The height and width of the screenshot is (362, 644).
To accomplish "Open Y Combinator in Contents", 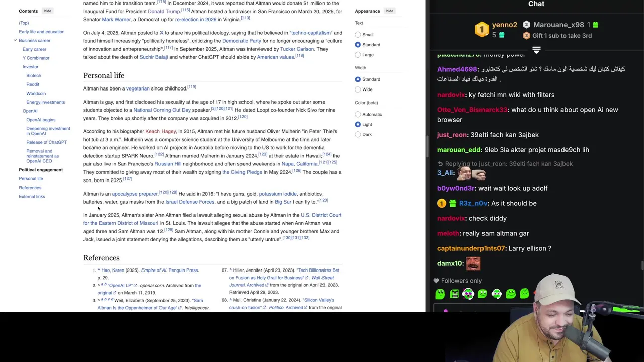I will click(36, 58).
